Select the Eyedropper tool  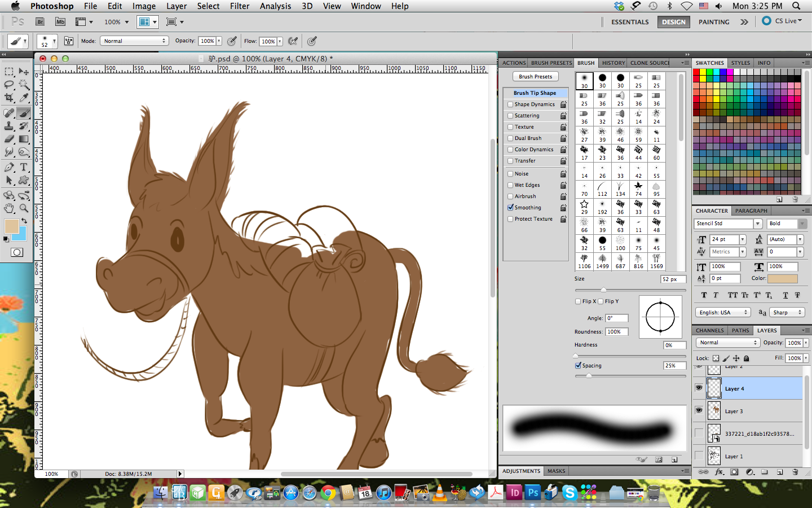[x=24, y=98]
